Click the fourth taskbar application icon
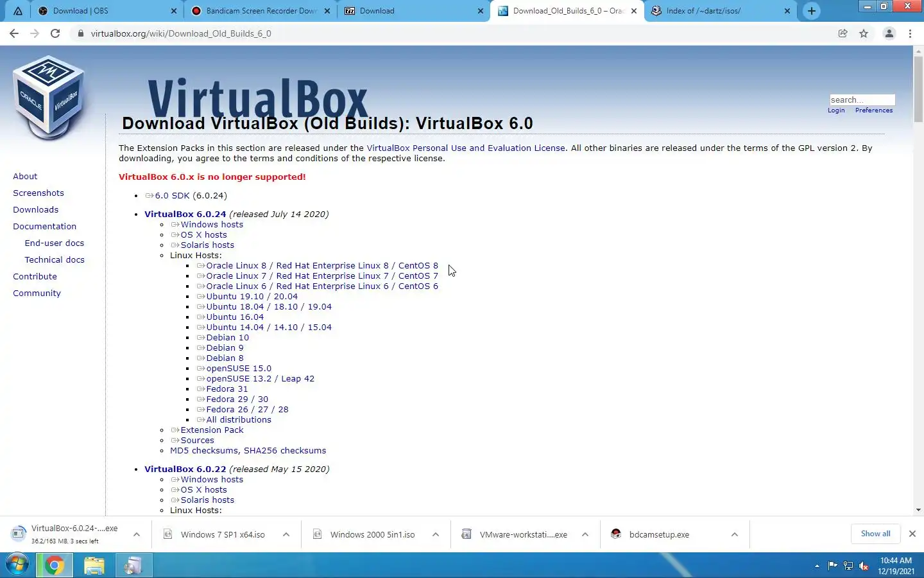The image size is (924, 578). (x=133, y=565)
